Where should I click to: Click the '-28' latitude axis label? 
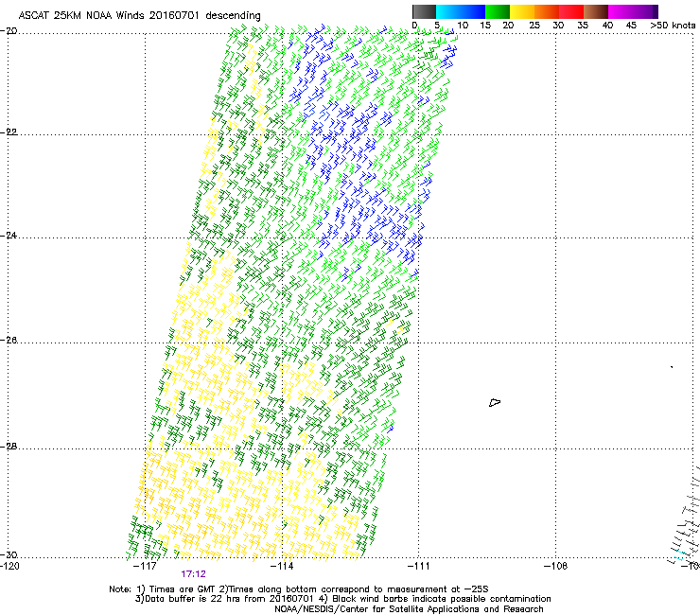(x=9, y=447)
